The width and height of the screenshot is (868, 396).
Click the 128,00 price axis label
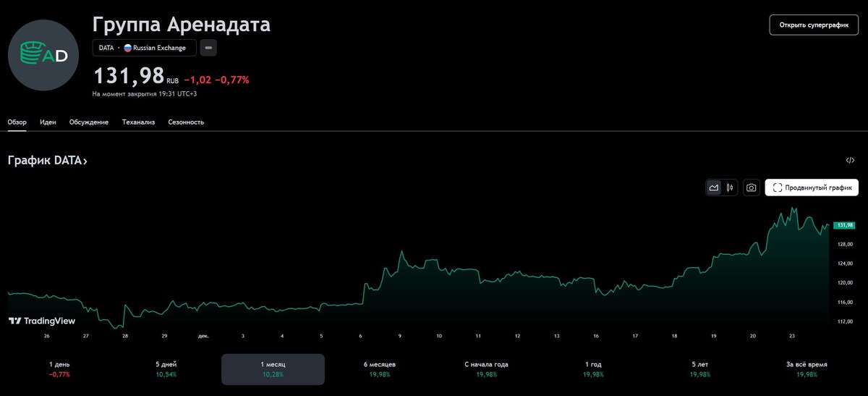(x=845, y=245)
